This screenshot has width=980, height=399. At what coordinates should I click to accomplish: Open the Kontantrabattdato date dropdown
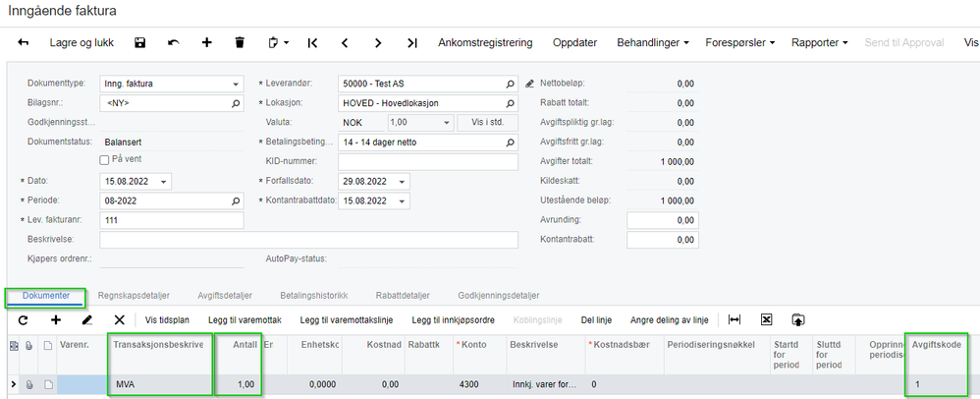click(x=403, y=201)
